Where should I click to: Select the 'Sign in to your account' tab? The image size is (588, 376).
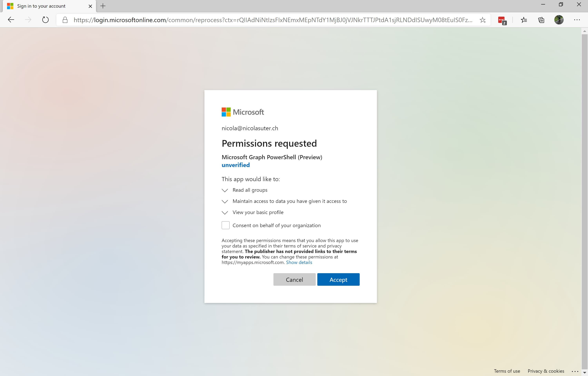(50, 6)
